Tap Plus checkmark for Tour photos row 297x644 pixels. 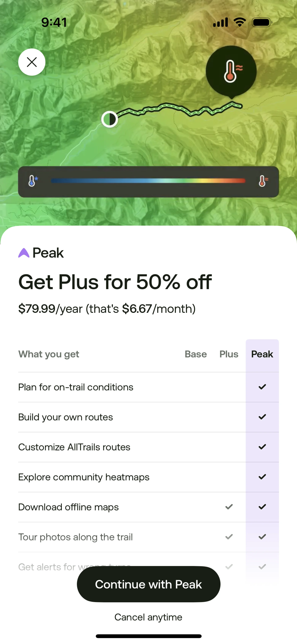(229, 537)
